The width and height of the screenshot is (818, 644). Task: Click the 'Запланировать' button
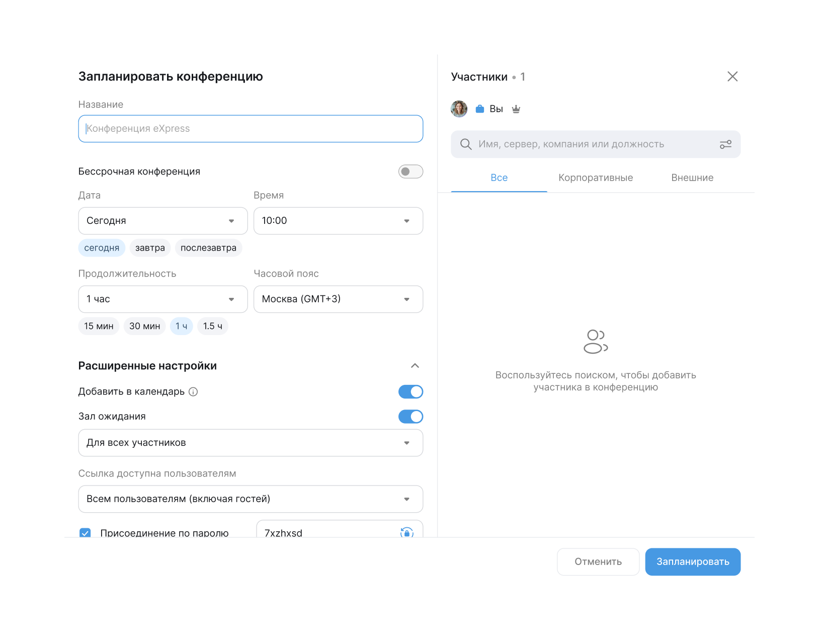[x=693, y=561]
